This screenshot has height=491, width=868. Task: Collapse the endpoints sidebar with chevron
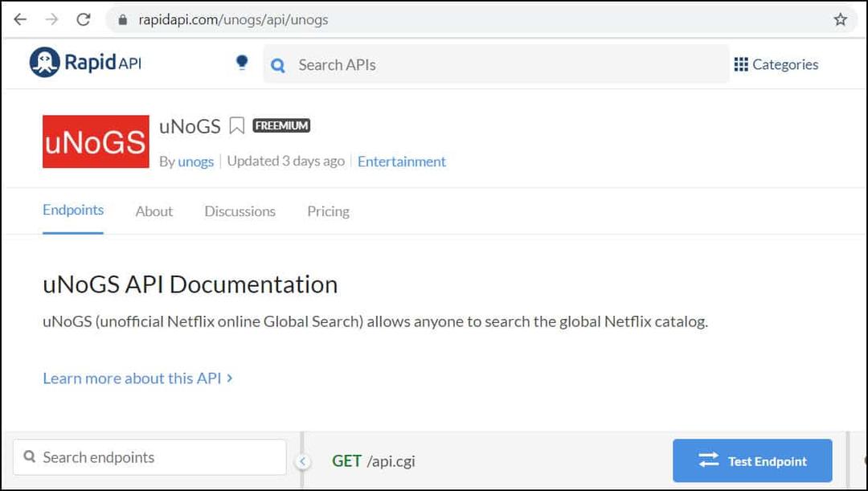pos(302,461)
